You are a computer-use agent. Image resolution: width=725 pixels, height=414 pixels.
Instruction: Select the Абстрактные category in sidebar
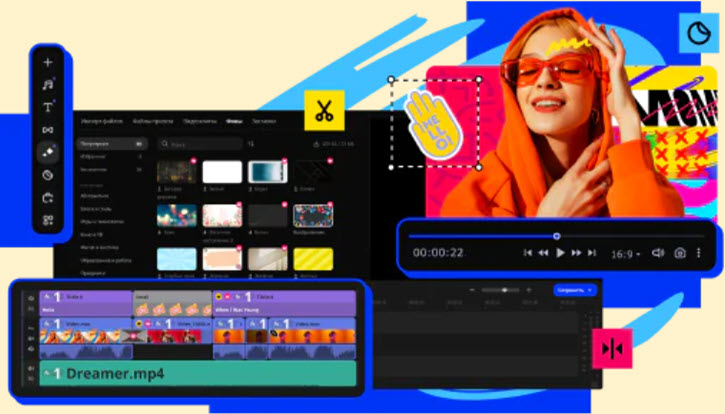point(95,196)
